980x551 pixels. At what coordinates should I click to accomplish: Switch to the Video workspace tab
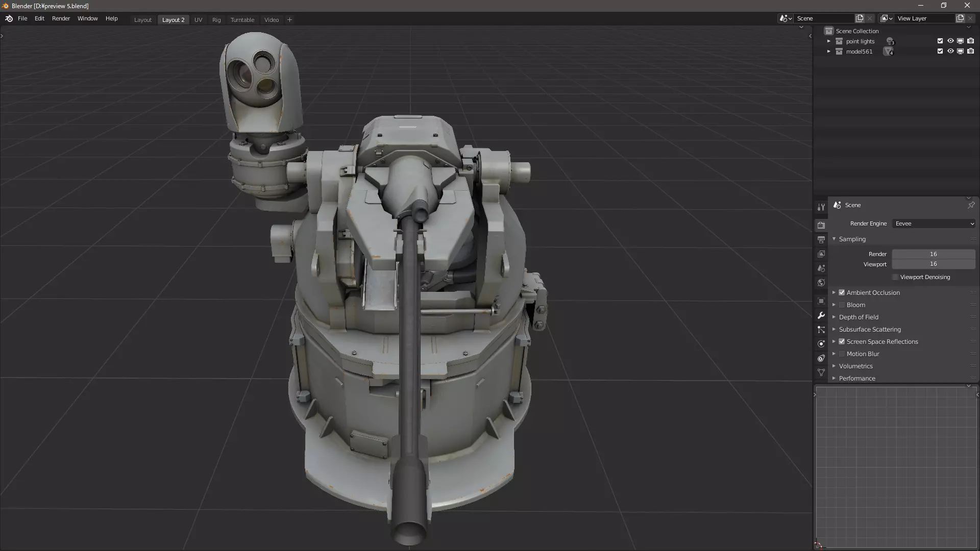tap(272, 20)
